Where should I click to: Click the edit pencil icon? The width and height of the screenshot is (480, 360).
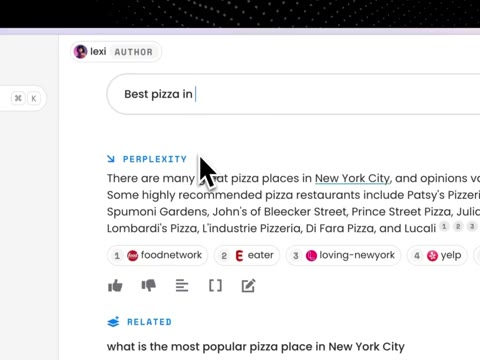pyautogui.click(x=249, y=286)
